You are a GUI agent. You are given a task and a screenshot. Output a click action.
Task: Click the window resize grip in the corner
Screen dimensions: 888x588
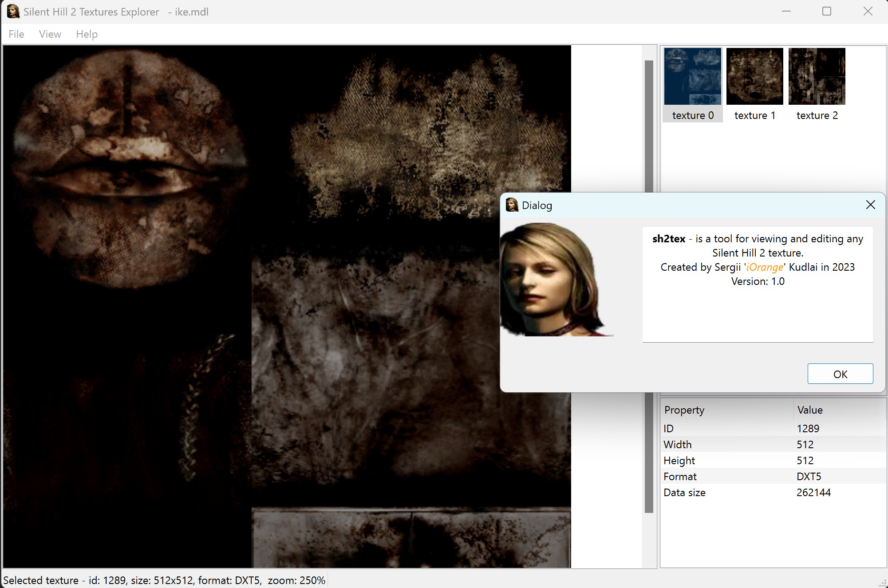883,583
